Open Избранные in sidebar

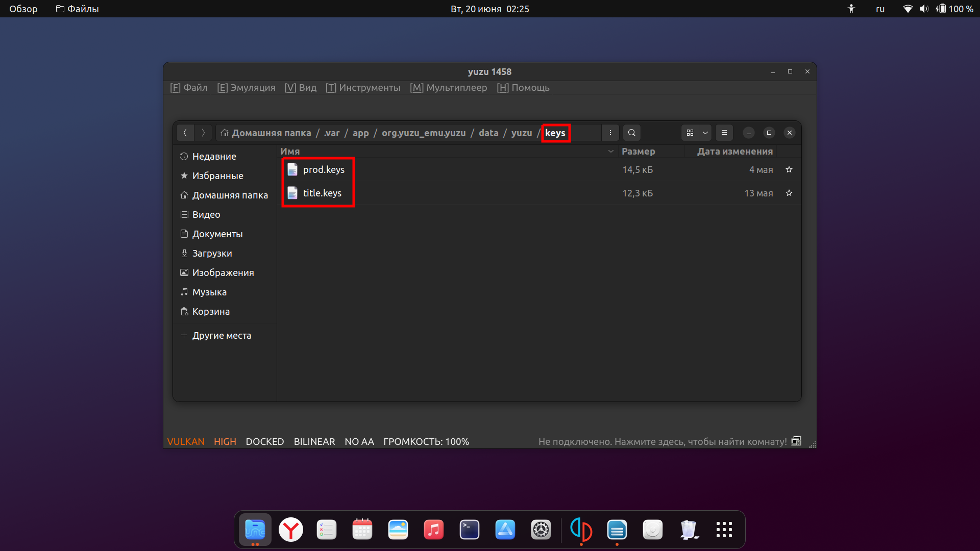coord(225,176)
